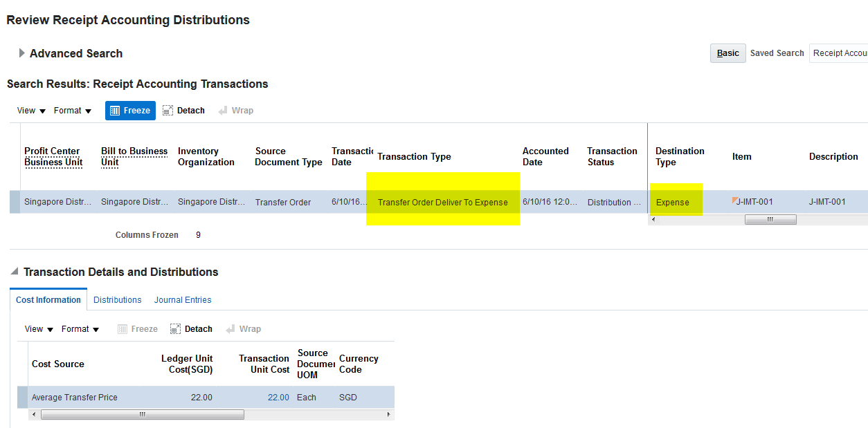Open the View menu in search results
This screenshot has height=428, width=868.
click(x=31, y=111)
